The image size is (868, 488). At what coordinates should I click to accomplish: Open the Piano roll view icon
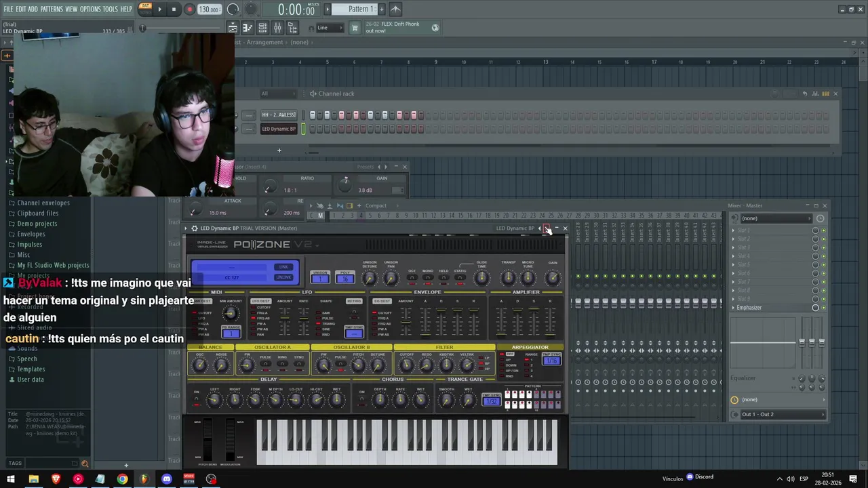(248, 28)
